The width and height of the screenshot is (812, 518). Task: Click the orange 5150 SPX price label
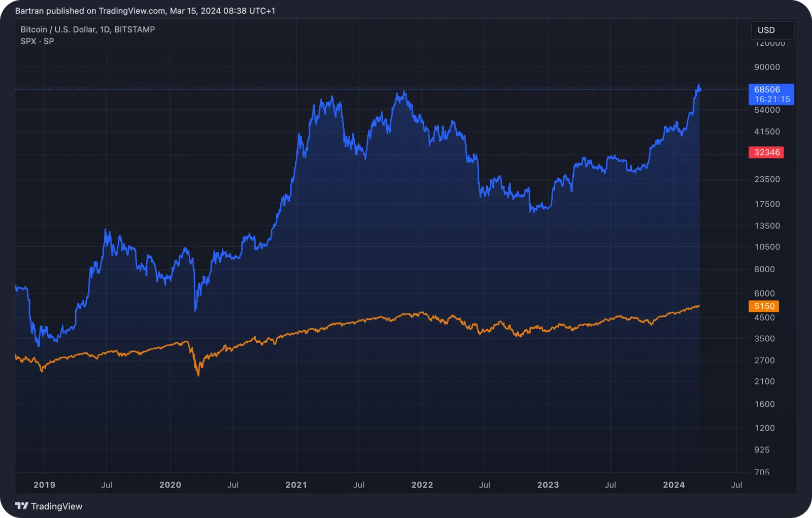[764, 306]
